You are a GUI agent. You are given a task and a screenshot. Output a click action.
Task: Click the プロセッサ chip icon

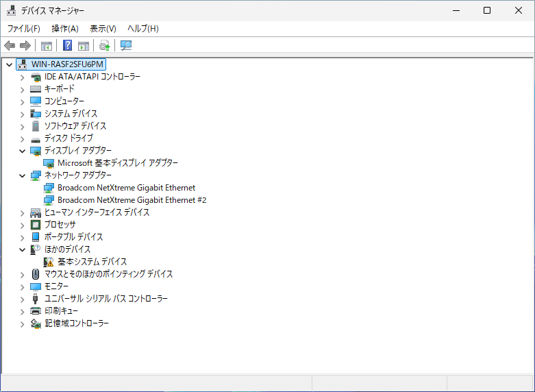point(36,225)
